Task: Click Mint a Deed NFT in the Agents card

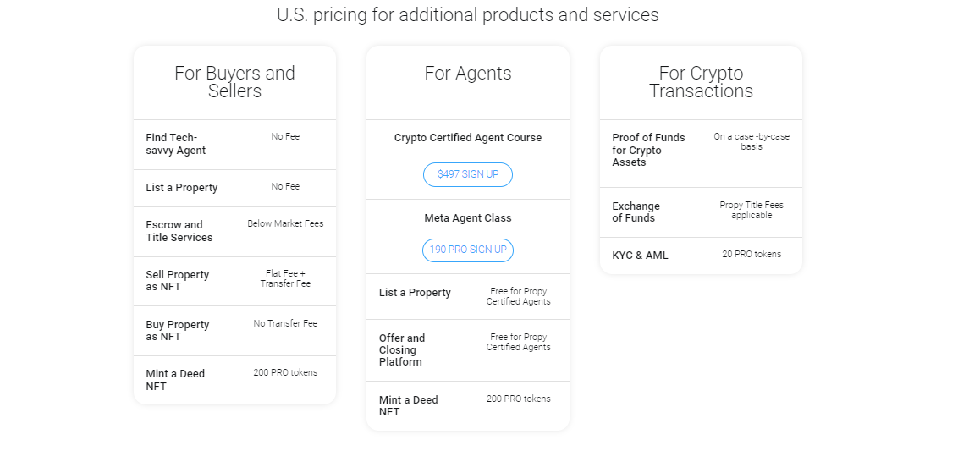Action: pyautogui.click(x=409, y=406)
